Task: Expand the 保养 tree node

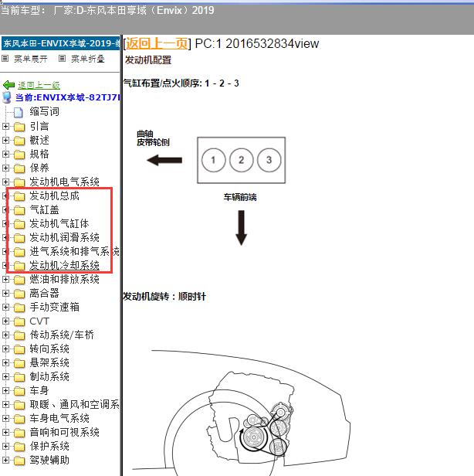Action: pyautogui.click(x=5, y=168)
